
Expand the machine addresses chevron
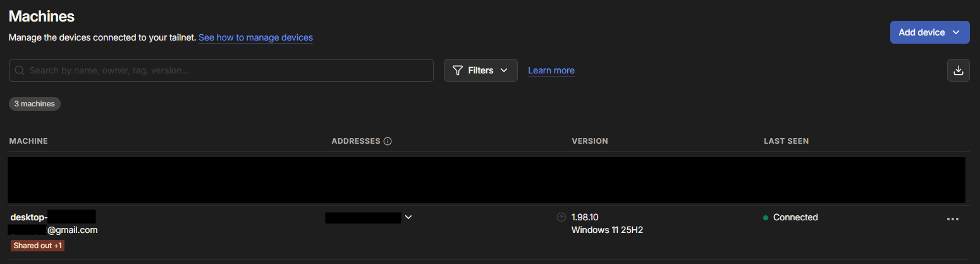click(408, 217)
